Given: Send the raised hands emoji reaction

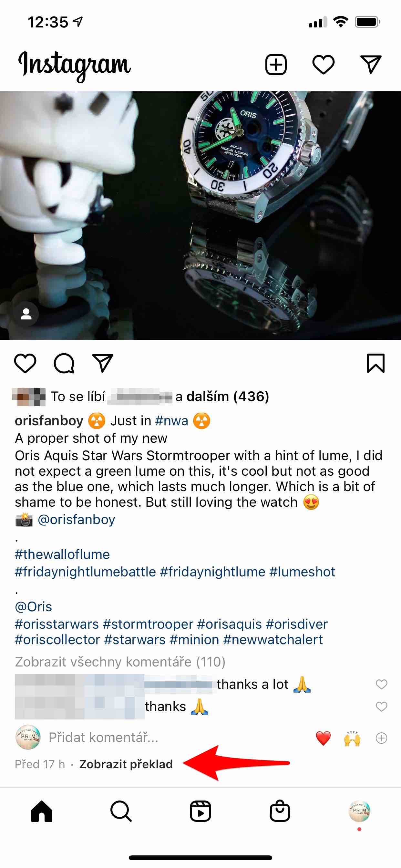Looking at the screenshot, I should (x=352, y=738).
